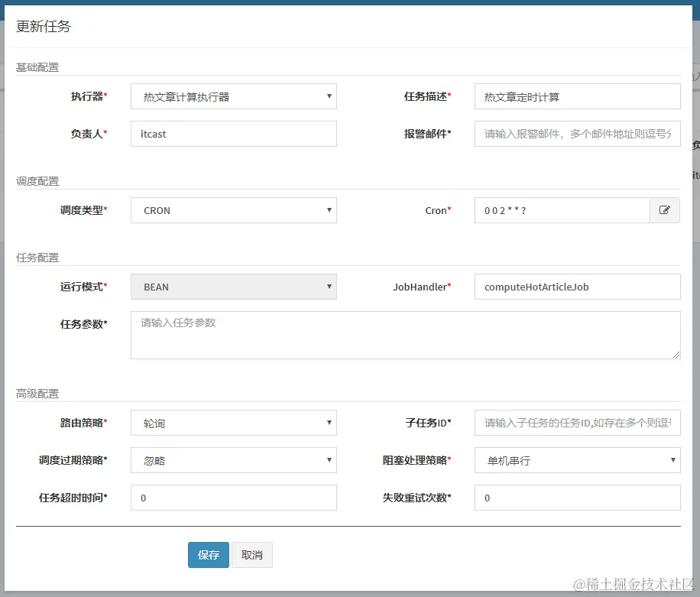Image resolution: width=700 pixels, height=597 pixels.
Task: Click the 基础配置 section heading
Action: (x=37, y=67)
